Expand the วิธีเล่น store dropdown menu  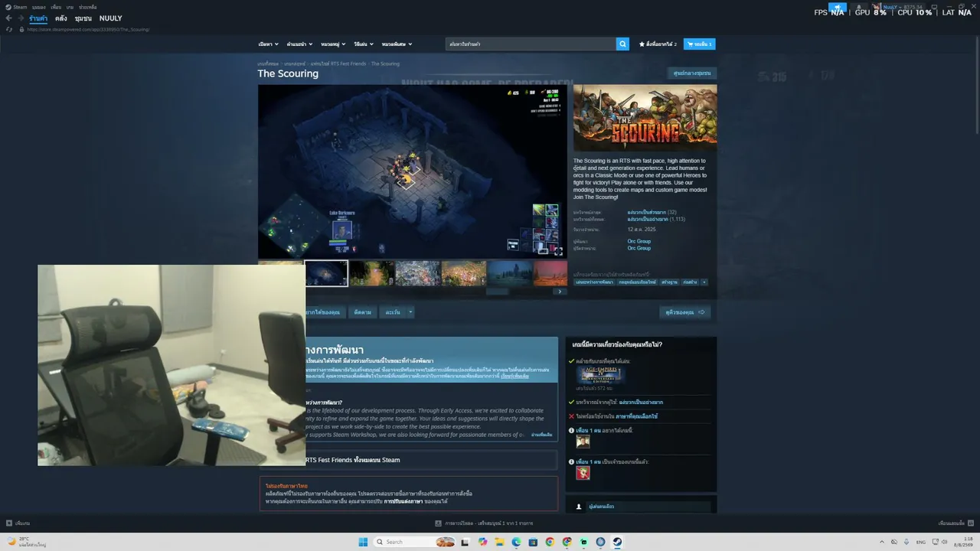pos(364,44)
